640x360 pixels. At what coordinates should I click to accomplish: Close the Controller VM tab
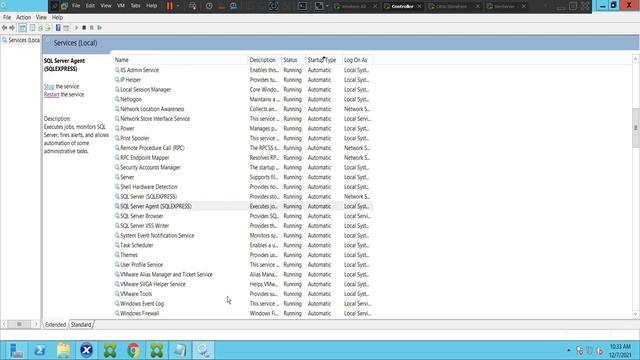[x=419, y=7]
